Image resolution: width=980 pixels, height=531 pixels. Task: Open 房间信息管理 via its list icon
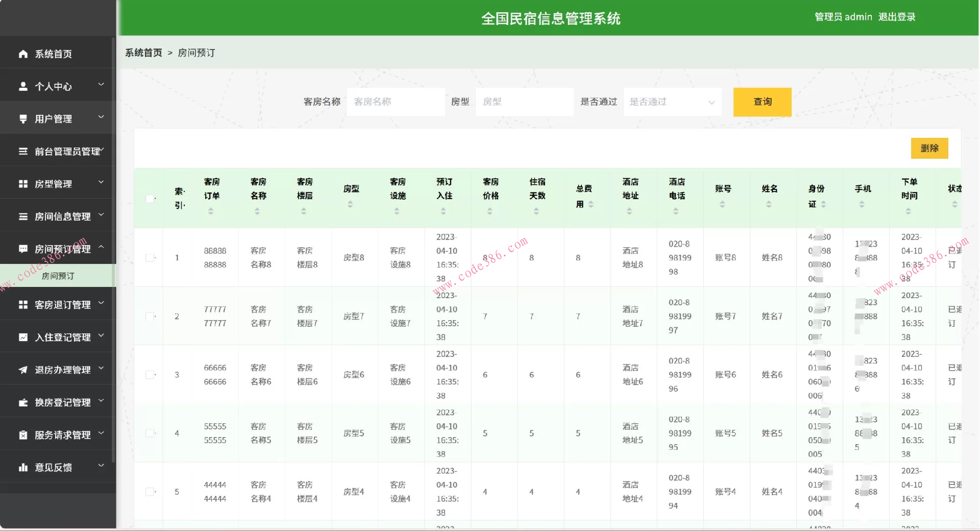click(23, 216)
